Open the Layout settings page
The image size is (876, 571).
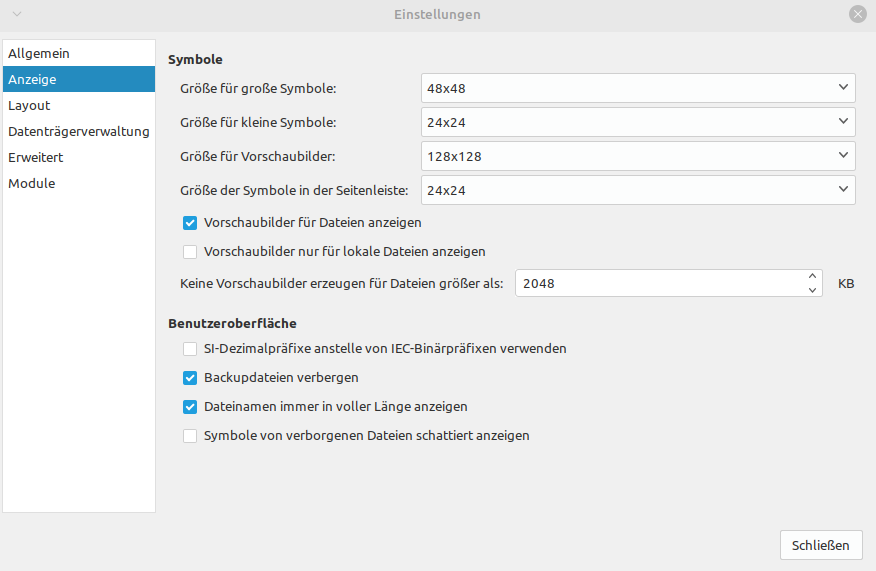(x=29, y=105)
